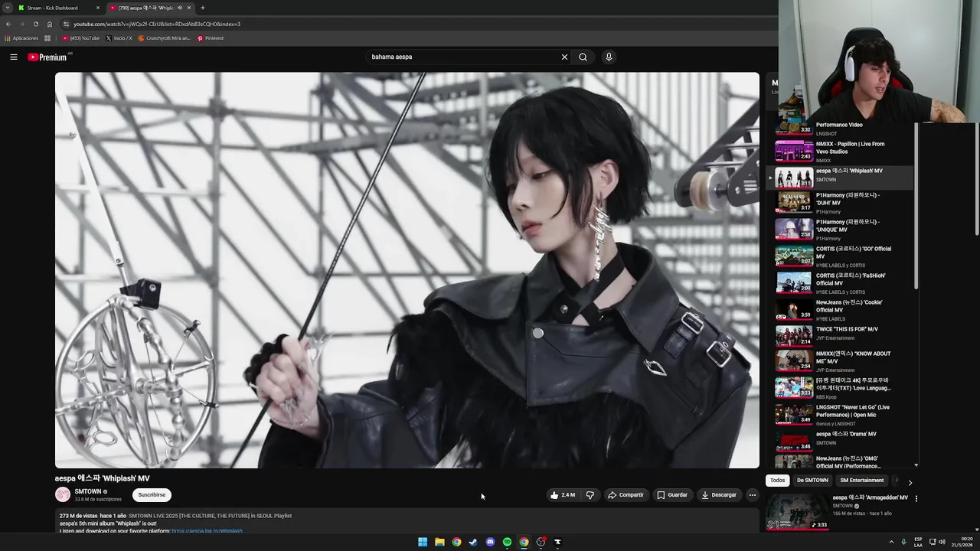Screen dimensions: 980x551
Task: Mute the tab via its speaker icon
Action: point(180,8)
